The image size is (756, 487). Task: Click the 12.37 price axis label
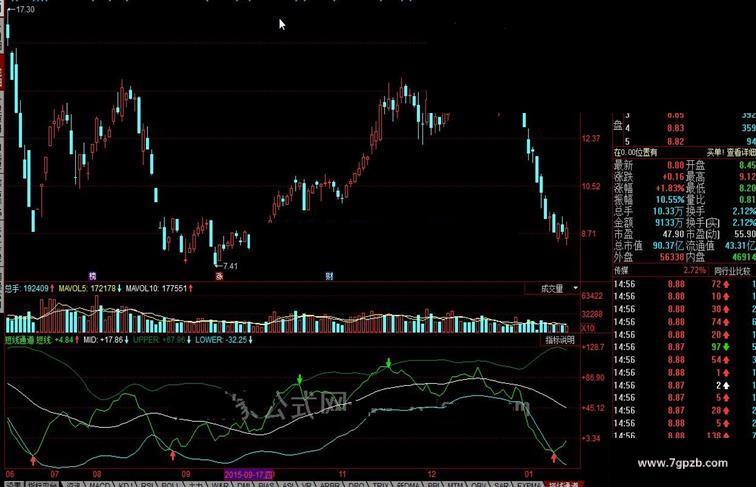(591, 139)
